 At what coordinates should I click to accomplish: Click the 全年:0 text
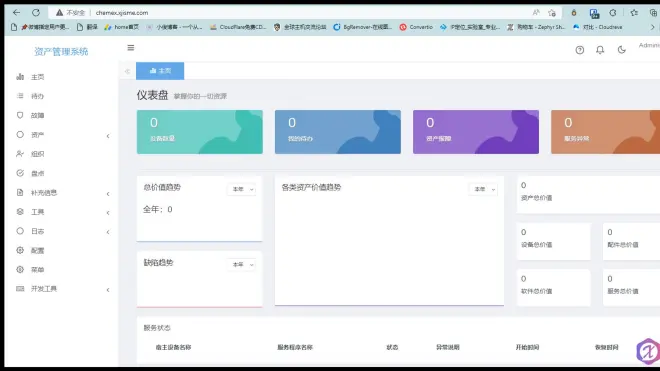click(157, 209)
